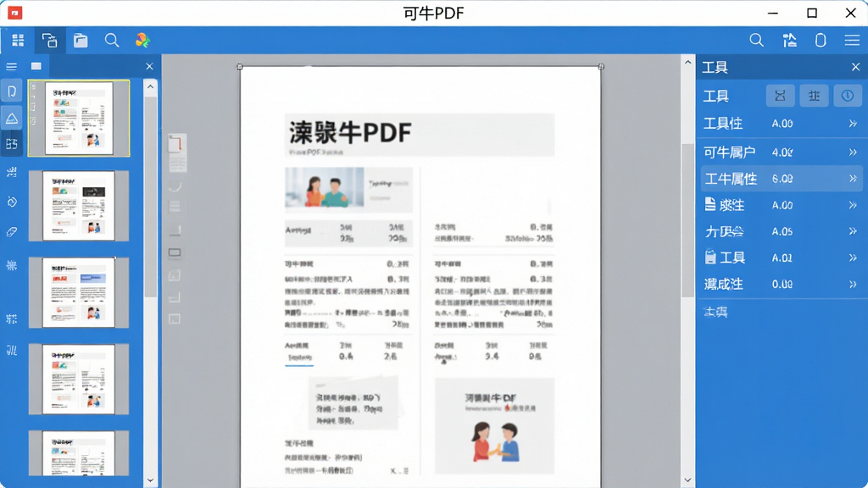Click the white rectangle view icon in thumbnail header

pos(36,66)
